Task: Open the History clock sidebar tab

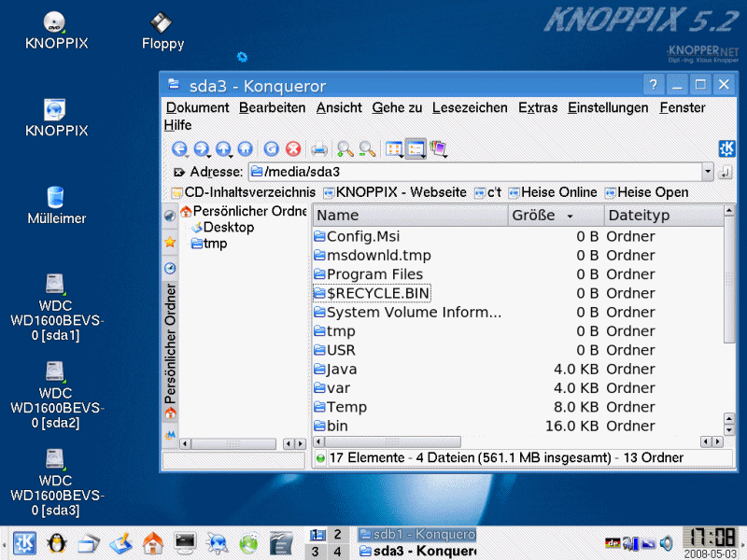Action: tap(170, 268)
